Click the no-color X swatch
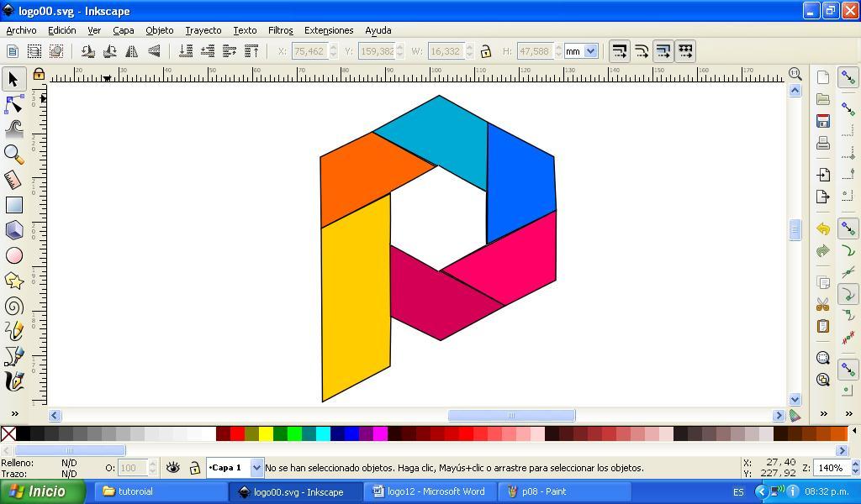861x504 pixels. pos(8,434)
